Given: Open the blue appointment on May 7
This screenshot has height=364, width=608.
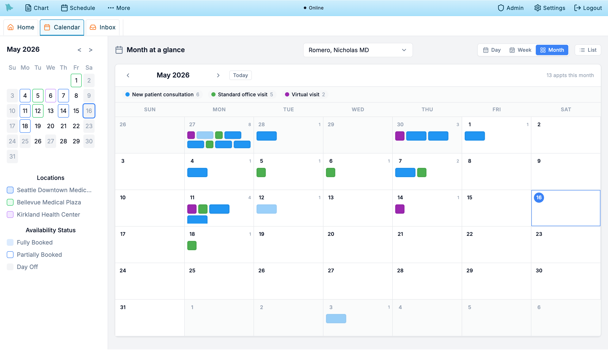Looking at the screenshot, I should (x=405, y=172).
